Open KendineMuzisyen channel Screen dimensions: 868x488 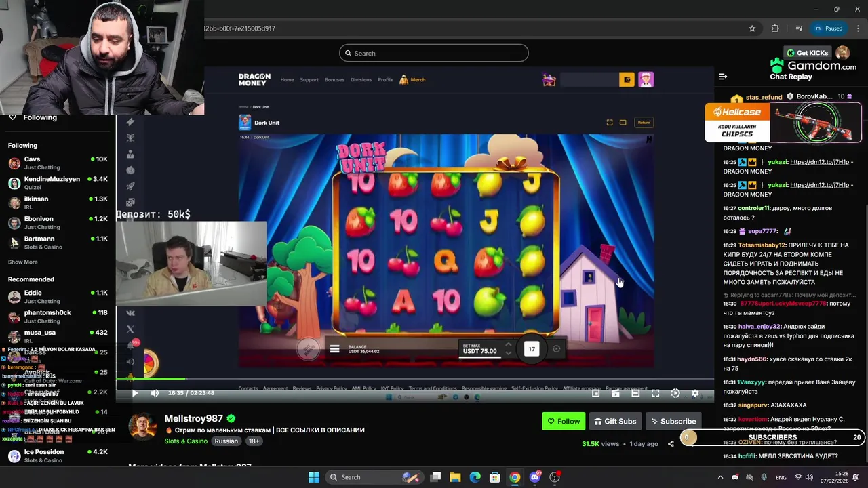pos(58,183)
